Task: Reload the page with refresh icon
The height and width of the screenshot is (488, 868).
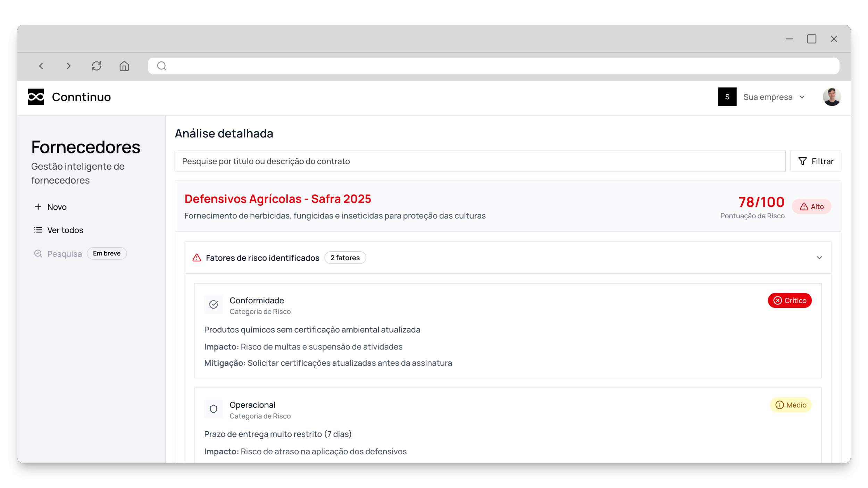Action: click(x=97, y=66)
